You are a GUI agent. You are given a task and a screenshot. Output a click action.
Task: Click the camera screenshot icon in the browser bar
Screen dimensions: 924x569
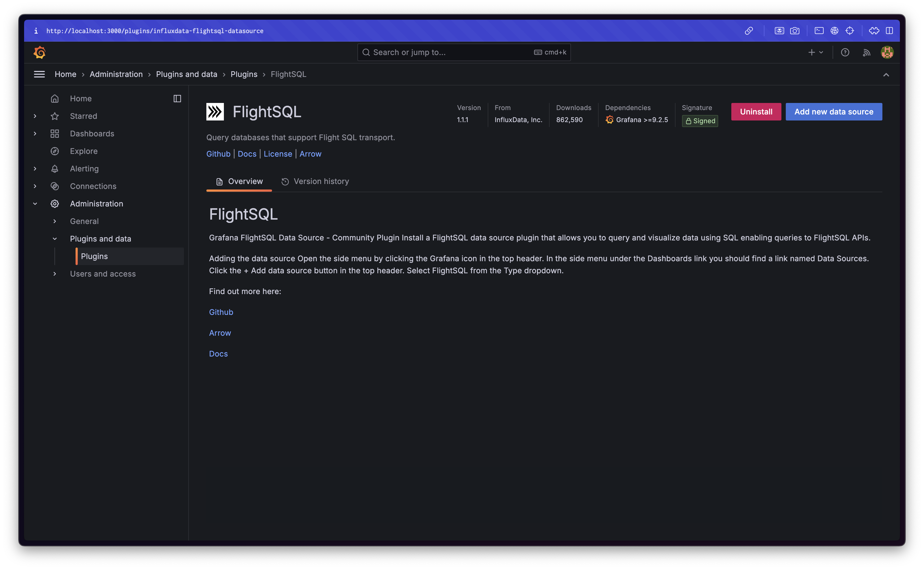(795, 31)
